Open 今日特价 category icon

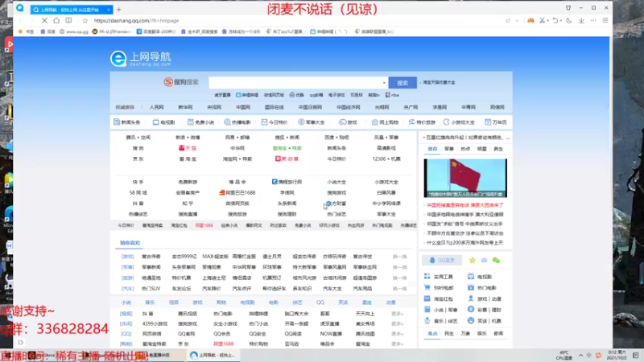[x=275, y=122]
